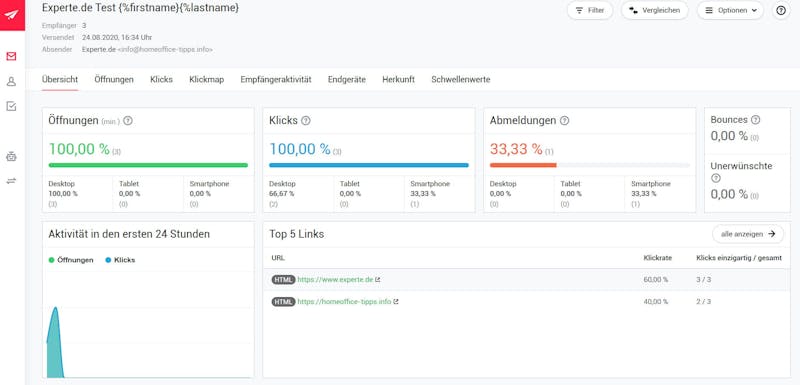
Task: Click the paper plane logo icon
Action: [x=12, y=14]
